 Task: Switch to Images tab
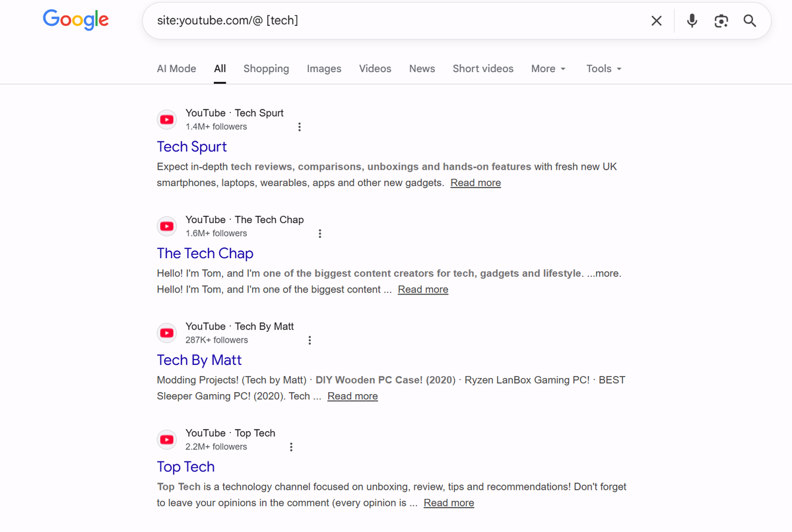(x=324, y=69)
